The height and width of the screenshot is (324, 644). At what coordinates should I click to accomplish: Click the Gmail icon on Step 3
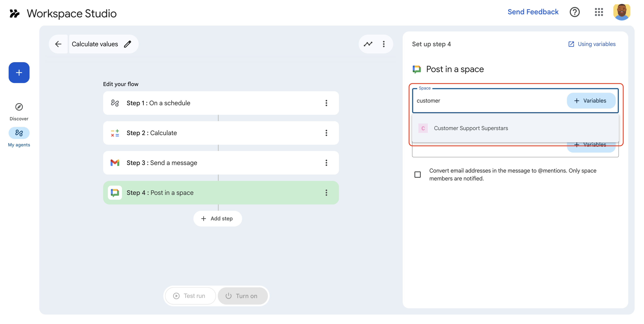115,163
